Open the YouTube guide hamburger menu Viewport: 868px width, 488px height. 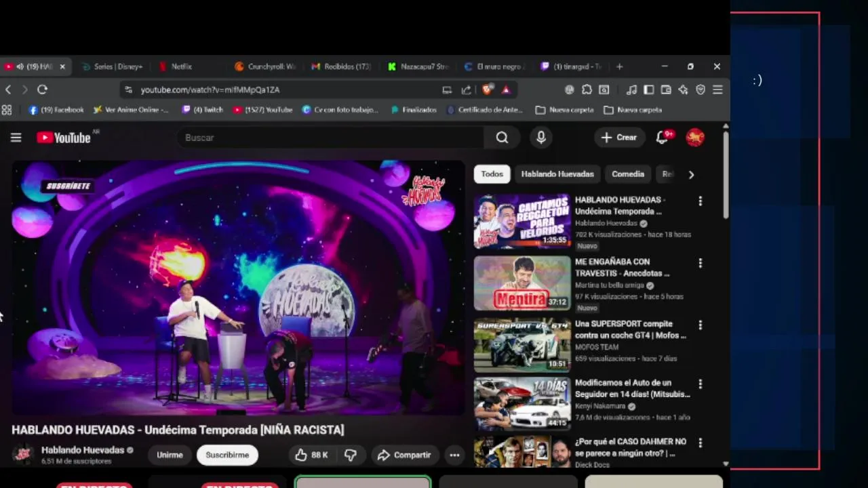click(16, 138)
